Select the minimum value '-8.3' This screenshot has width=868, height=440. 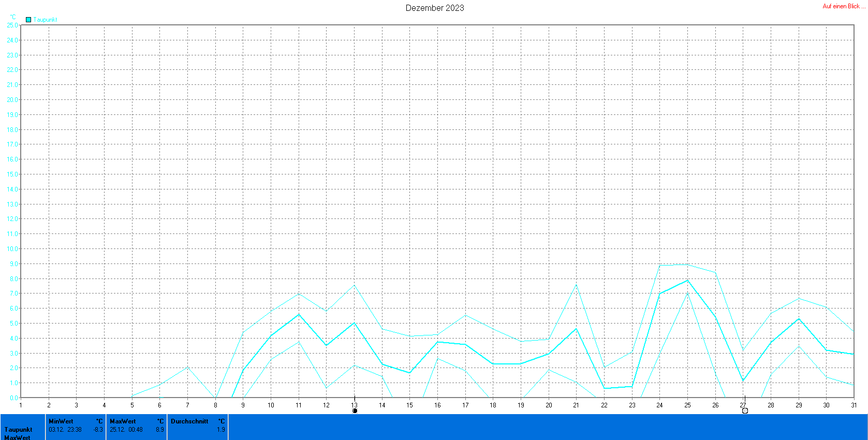(98, 430)
